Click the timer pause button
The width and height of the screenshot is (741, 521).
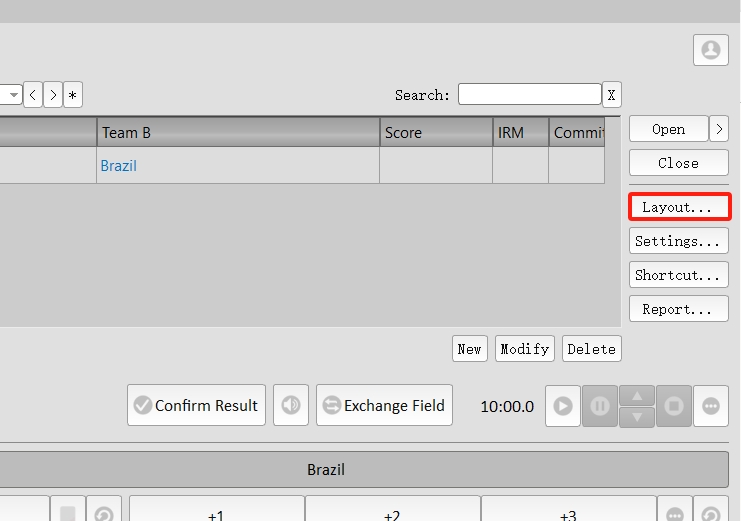(x=600, y=406)
